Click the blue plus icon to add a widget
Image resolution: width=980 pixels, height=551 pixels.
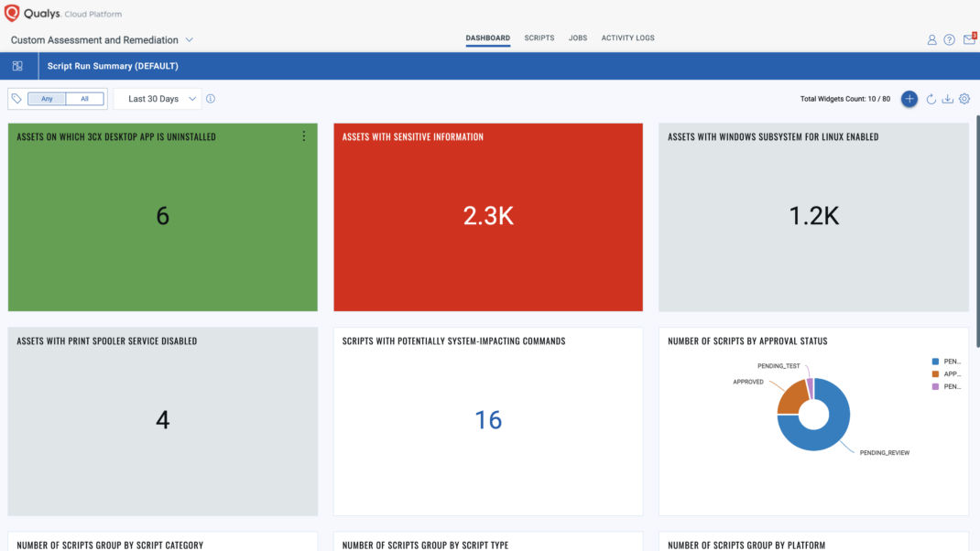(x=909, y=99)
